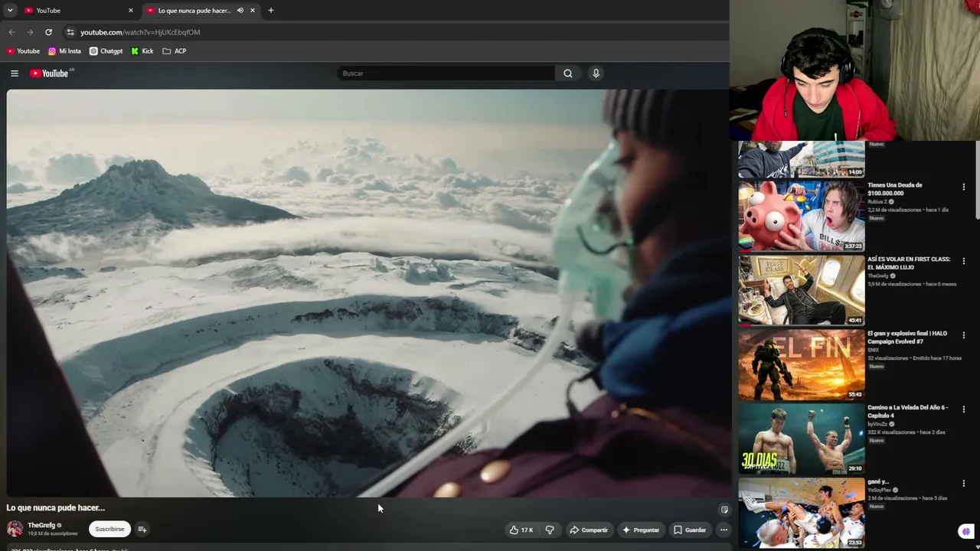Open the partly visible 14:00 video thumbnail
980x551 pixels.
(x=802, y=159)
